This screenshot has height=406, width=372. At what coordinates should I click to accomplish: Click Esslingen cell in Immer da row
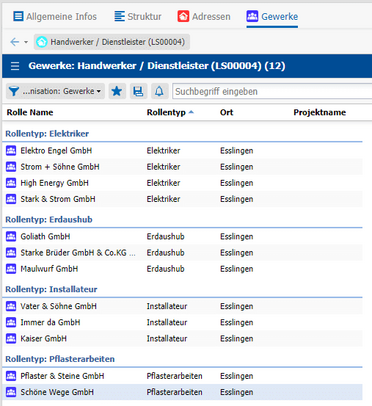237,322
